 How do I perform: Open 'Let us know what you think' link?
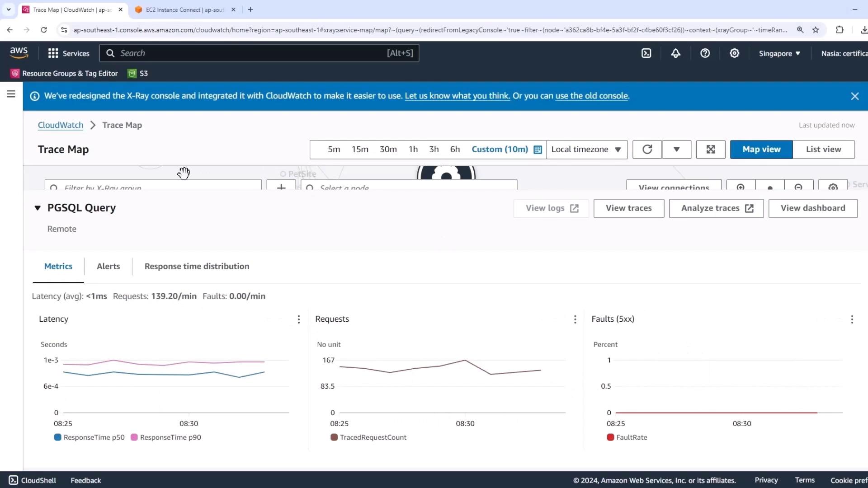[457, 96]
